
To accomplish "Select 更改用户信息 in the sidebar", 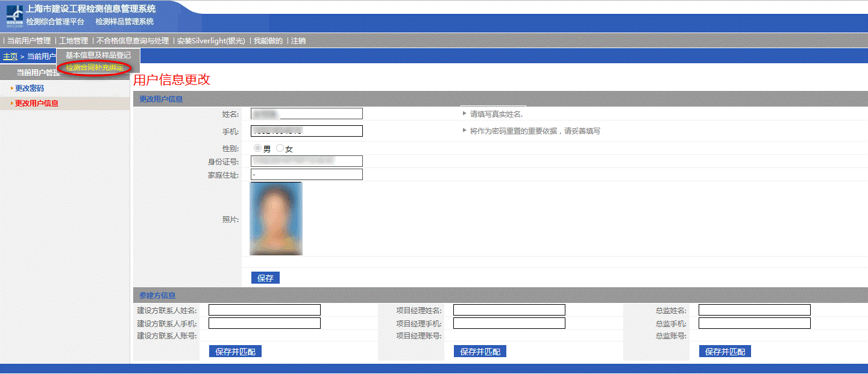I will coord(37,104).
